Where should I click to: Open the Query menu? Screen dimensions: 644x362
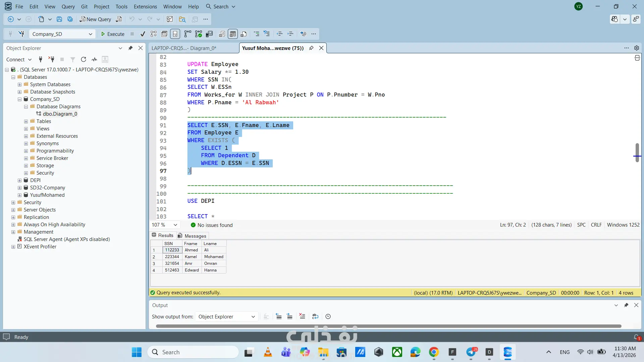(x=68, y=6)
